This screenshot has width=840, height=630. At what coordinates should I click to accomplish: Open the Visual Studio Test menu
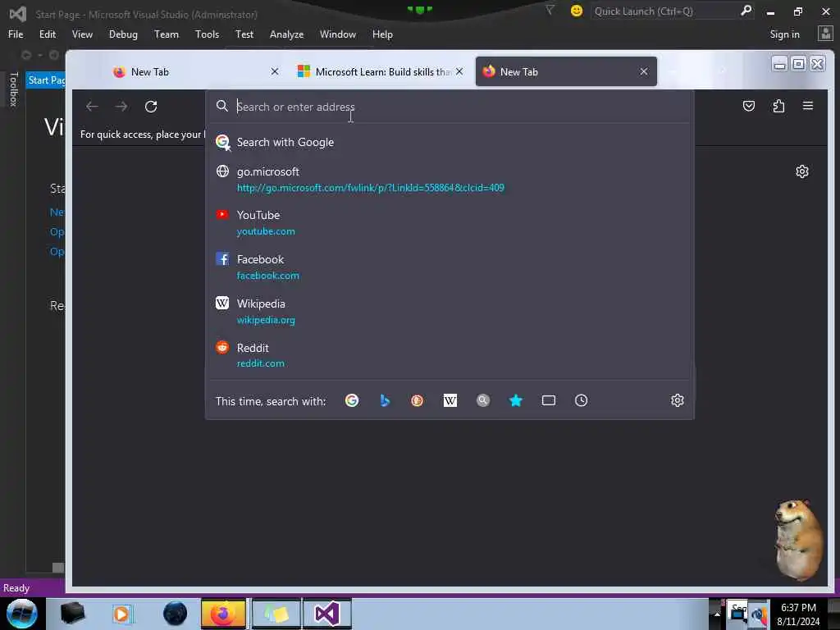click(244, 34)
